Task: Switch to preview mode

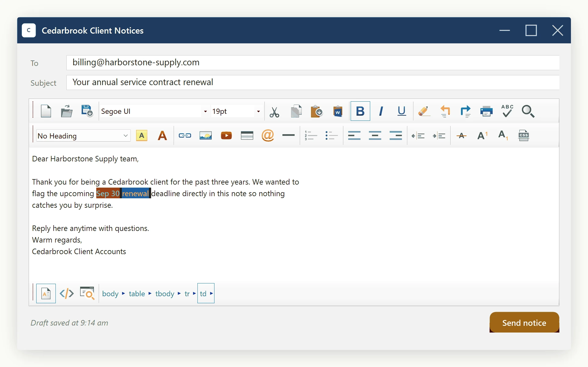Action: (x=87, y=293)
